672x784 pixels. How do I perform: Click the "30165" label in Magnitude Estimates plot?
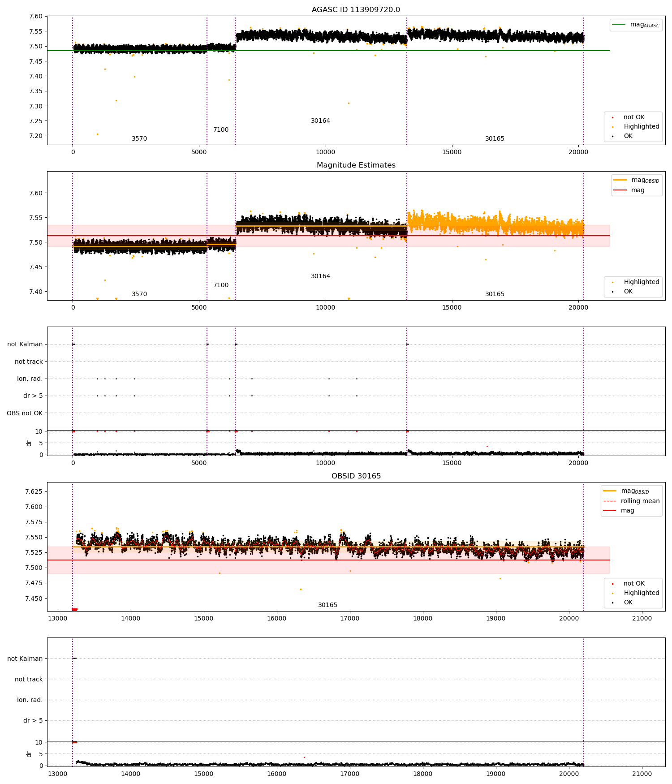point(495,294)
